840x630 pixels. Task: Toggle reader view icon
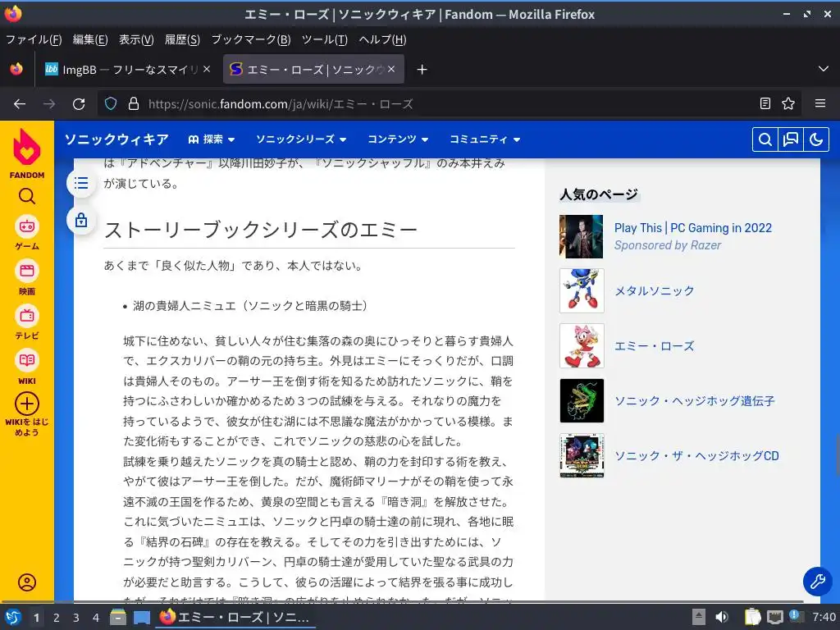click(765, 104)
